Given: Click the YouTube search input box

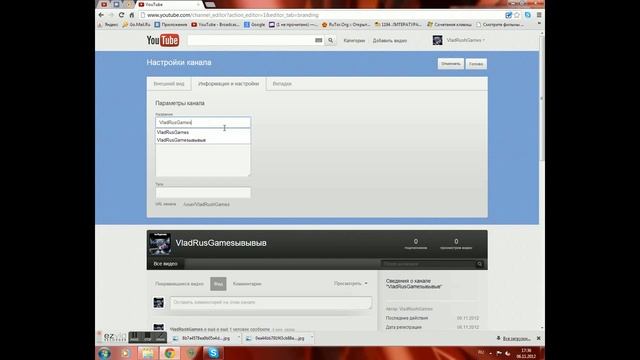Looking at the screenshot, I should 251,40.
